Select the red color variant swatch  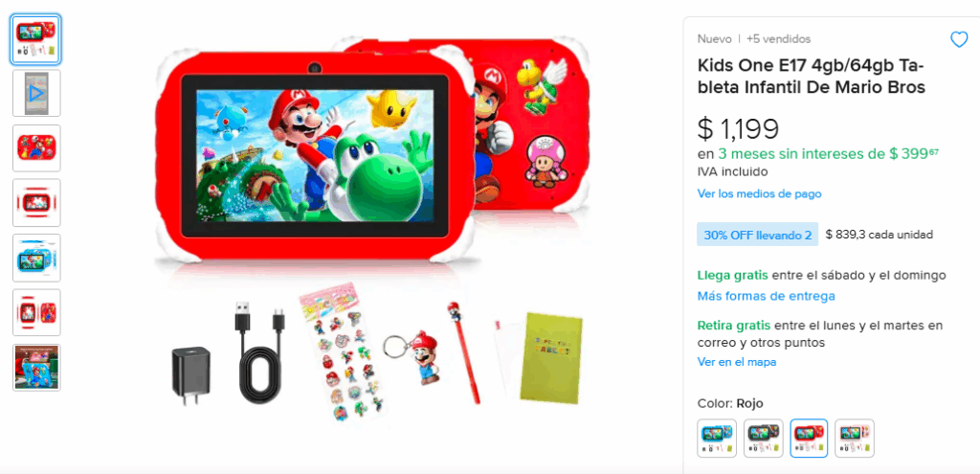pos(809,439)
